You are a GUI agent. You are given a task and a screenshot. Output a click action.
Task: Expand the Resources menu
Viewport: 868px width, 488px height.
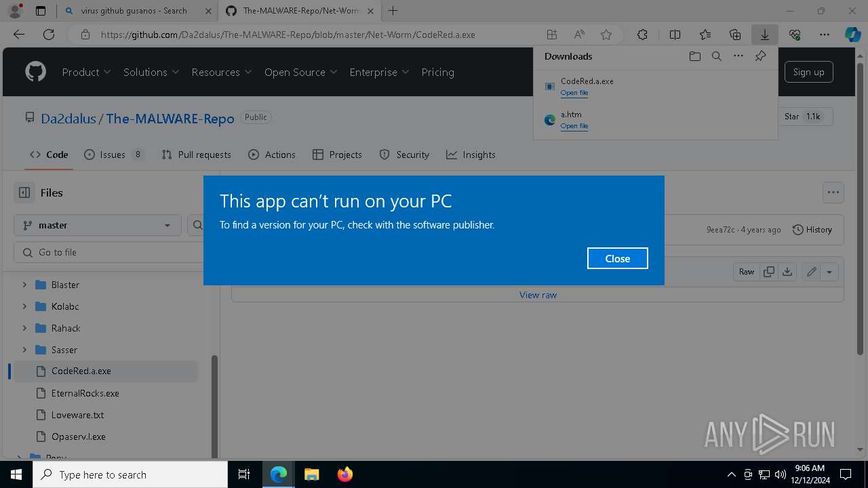(x=222, y=72)
